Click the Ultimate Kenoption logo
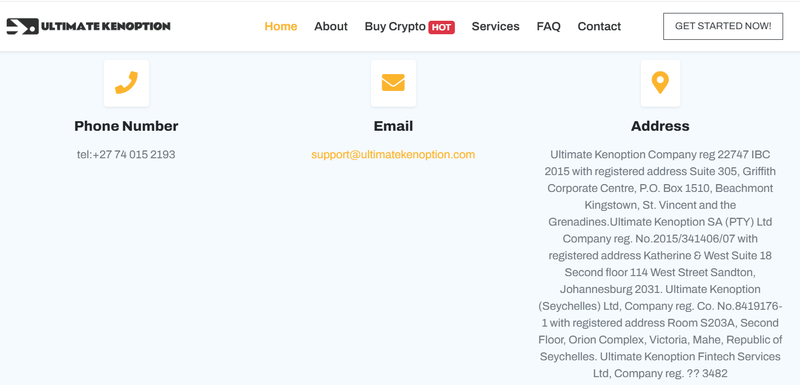This screenshot has height=385, width=800. 88,27
